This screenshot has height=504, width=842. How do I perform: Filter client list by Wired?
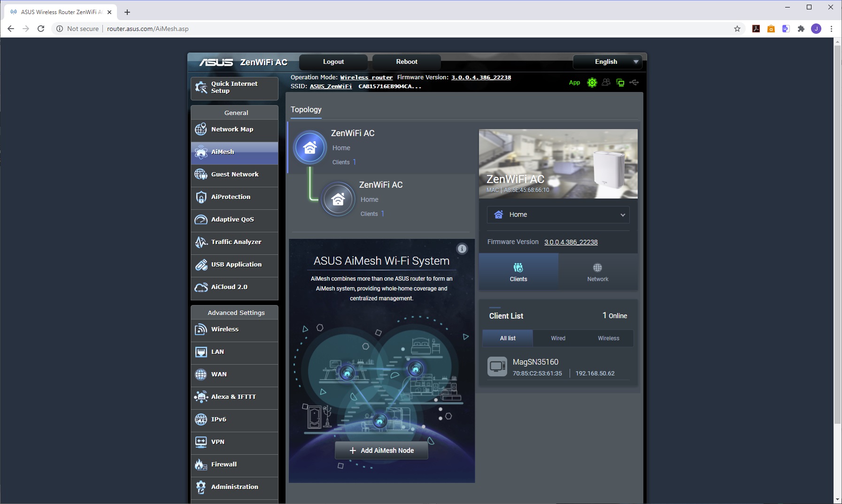click(558, 338)
